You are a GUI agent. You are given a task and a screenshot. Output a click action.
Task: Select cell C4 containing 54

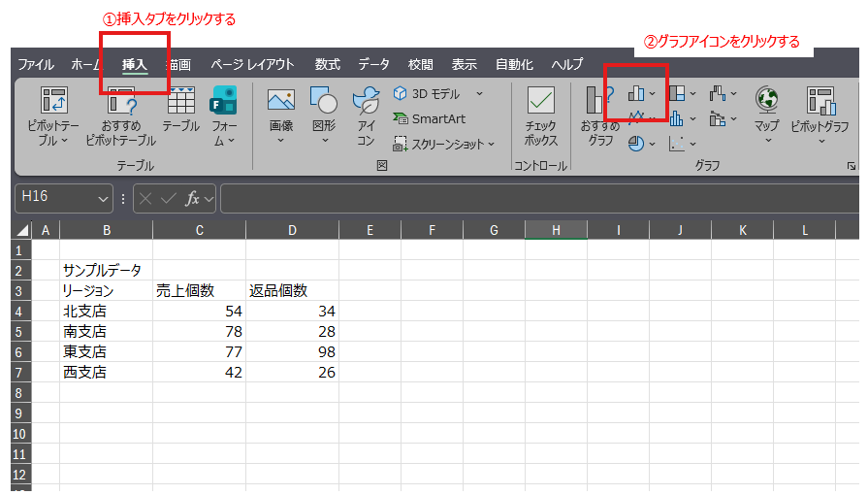coord(199,311)
